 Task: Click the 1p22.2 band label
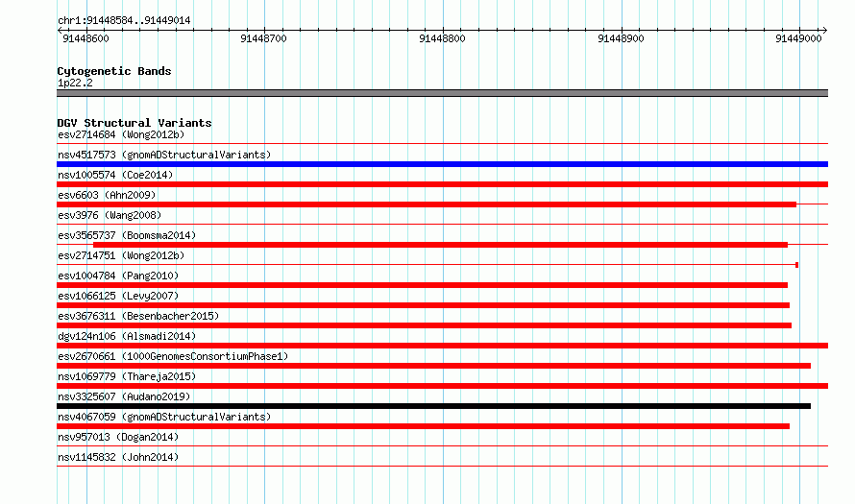tap(75, 83)
